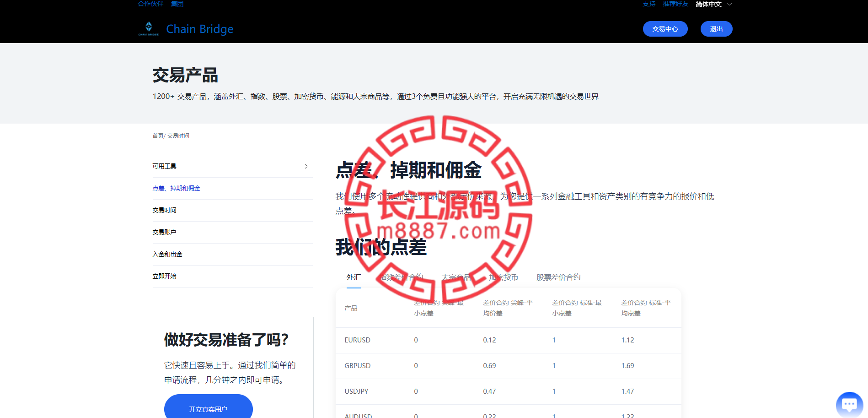Screen dimensions: 868x418
Task: Click 差价合约 标准-平均点差 column header
Action: coord(646,308)
